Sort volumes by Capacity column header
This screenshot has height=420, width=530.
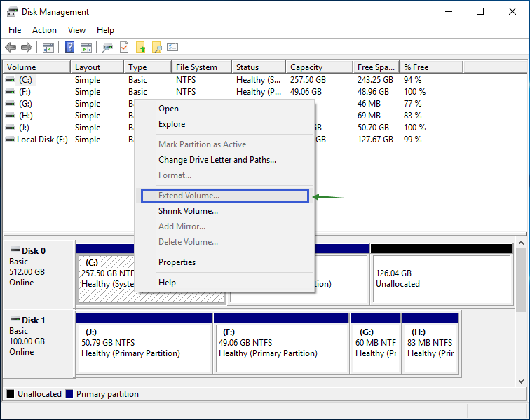(306, 67)
